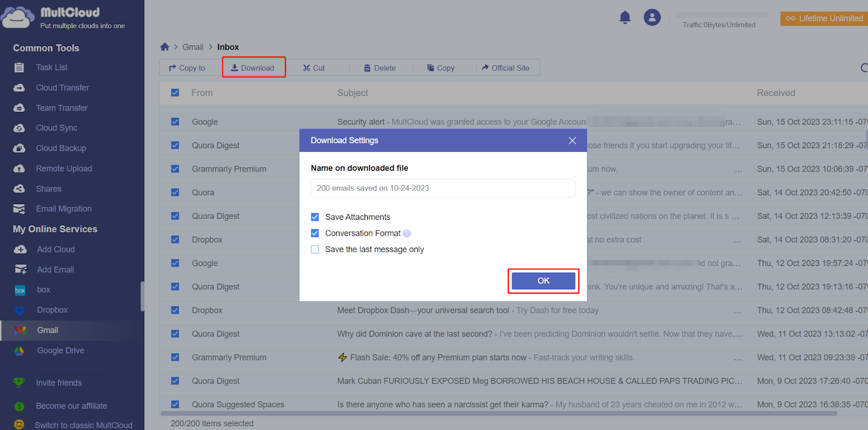Click Copy to in toolbar

[187, 68]
